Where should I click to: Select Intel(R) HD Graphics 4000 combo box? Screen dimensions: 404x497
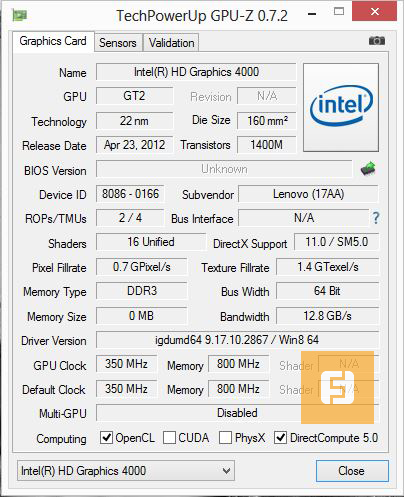coord(126,471)
